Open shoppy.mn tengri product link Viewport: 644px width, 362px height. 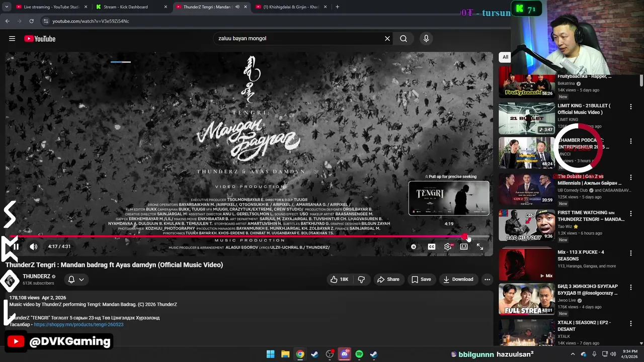click(x=78, y=325)
